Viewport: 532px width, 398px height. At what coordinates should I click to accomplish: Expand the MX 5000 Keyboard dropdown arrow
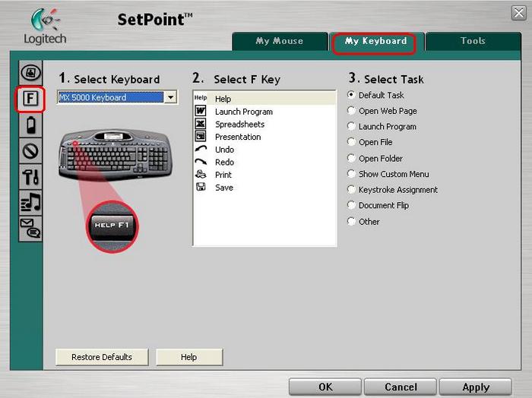170,97
